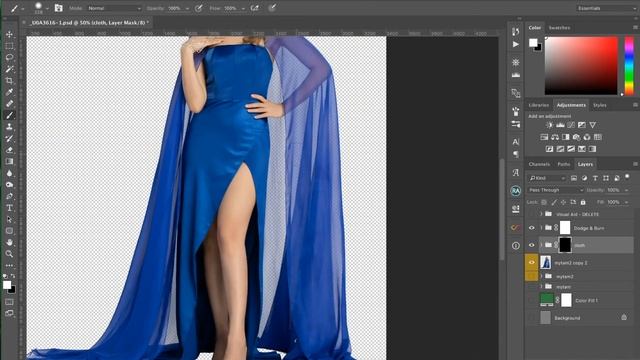Open the brush Opacity slider dropdown
The width and height of the screenshot is (640, 360).
click(187, 8)
